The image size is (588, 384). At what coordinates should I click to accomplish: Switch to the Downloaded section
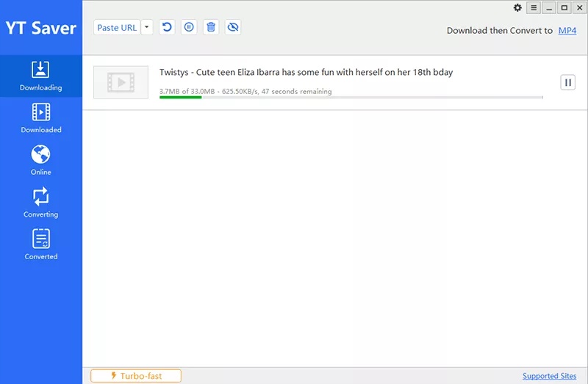click(x=41, y=118)
